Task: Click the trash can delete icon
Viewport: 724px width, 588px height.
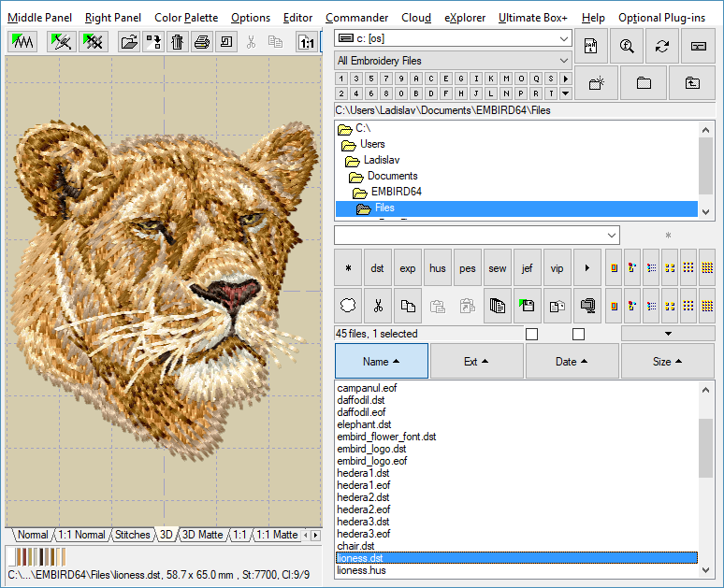Action: 178,42
